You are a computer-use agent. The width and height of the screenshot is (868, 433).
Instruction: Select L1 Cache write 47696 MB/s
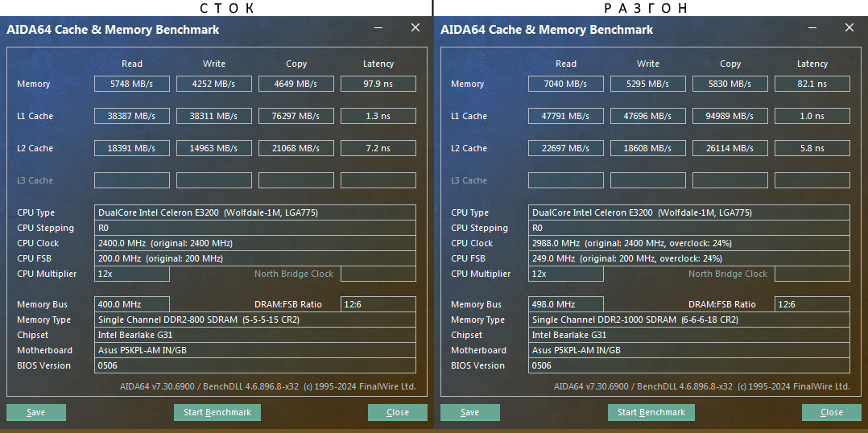647,116
